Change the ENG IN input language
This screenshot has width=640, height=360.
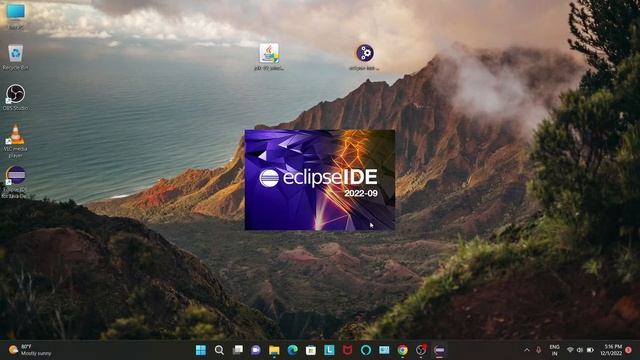point(554,350)
